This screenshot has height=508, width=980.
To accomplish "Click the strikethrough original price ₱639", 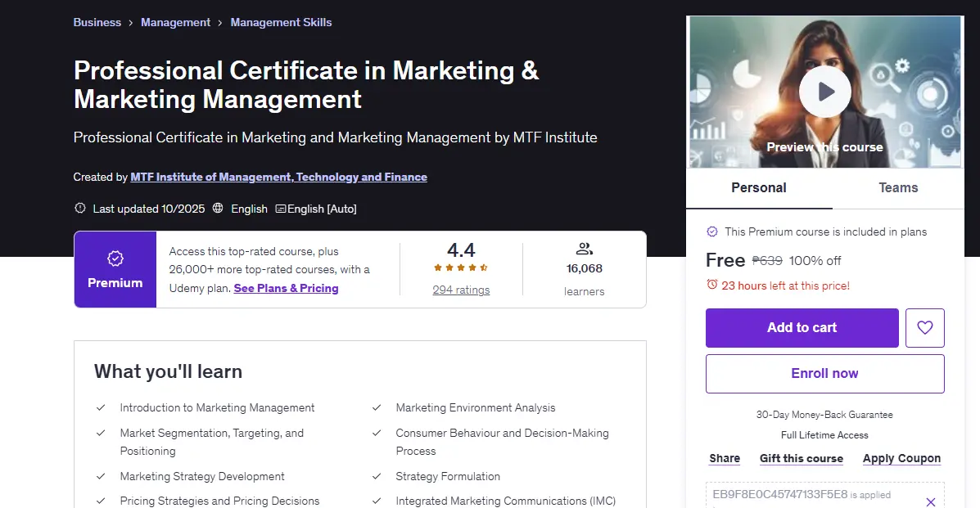I will [767, 261].
